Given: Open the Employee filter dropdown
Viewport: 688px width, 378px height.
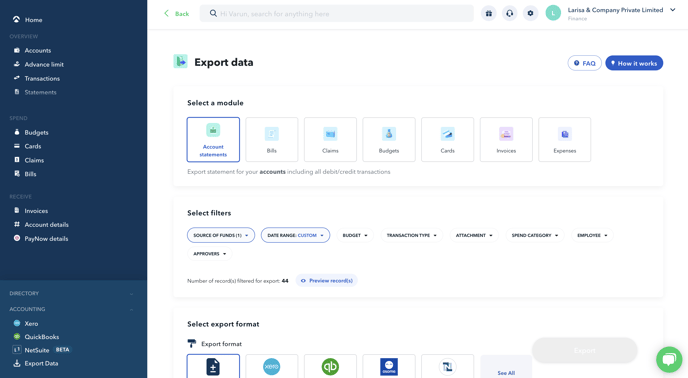Looking at the screenshot, I should 592,235.
